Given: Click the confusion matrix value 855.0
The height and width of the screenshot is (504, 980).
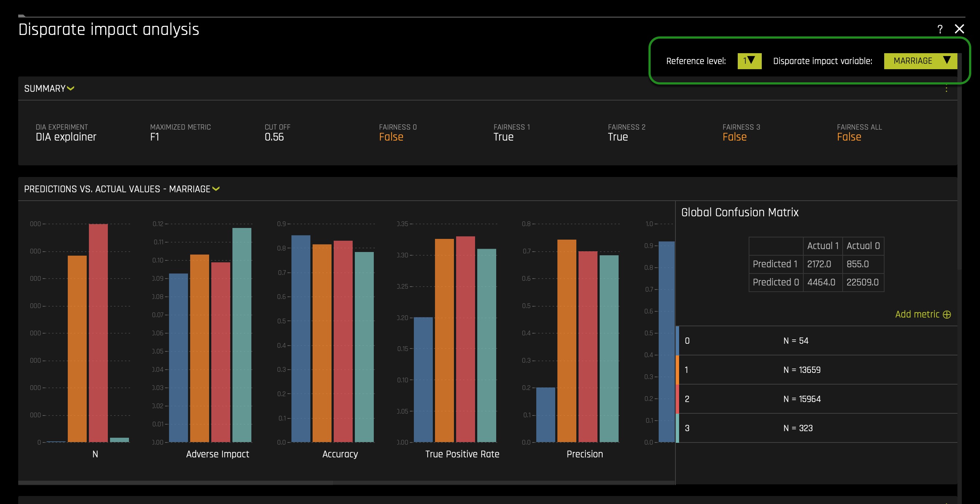Looking at the screenshot, I should (863, 264).
